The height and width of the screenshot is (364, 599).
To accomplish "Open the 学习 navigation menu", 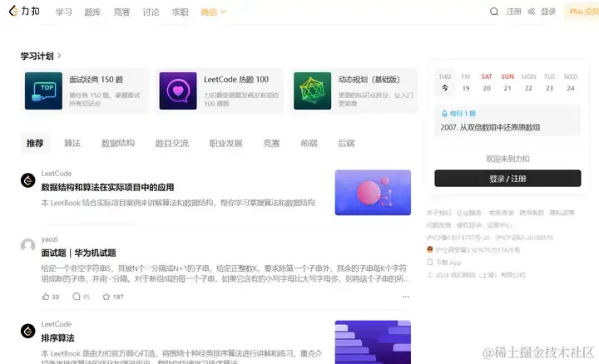I will click(x=63, y=12).
